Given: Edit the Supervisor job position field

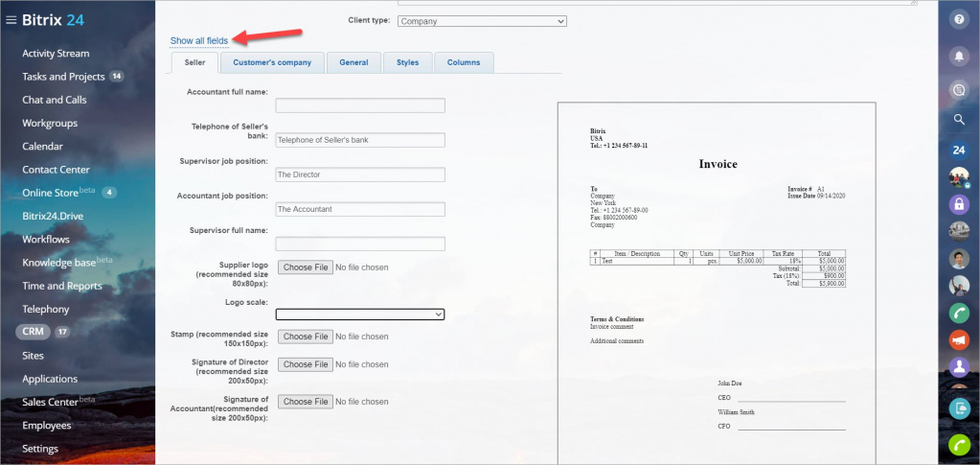Looking at the screenshot, I should coord(360,174).
